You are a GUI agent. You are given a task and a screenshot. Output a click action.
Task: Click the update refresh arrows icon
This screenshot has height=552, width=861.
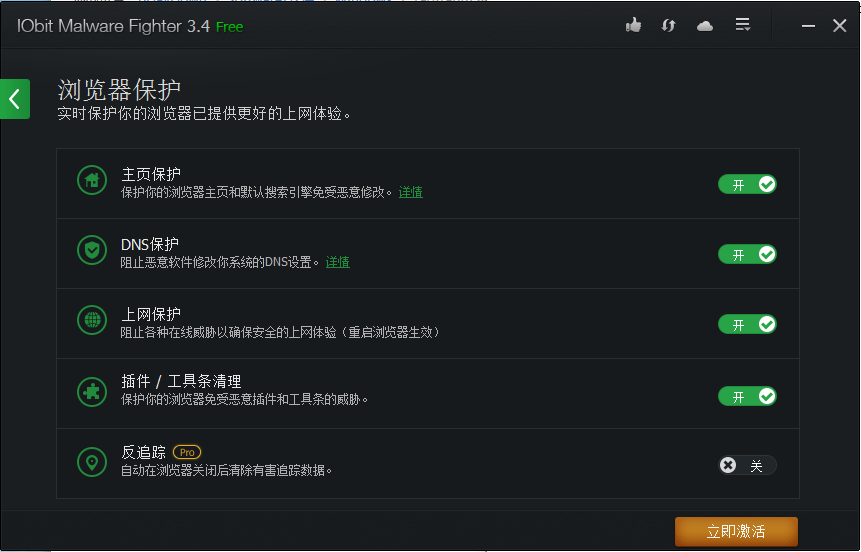point(668,26)
